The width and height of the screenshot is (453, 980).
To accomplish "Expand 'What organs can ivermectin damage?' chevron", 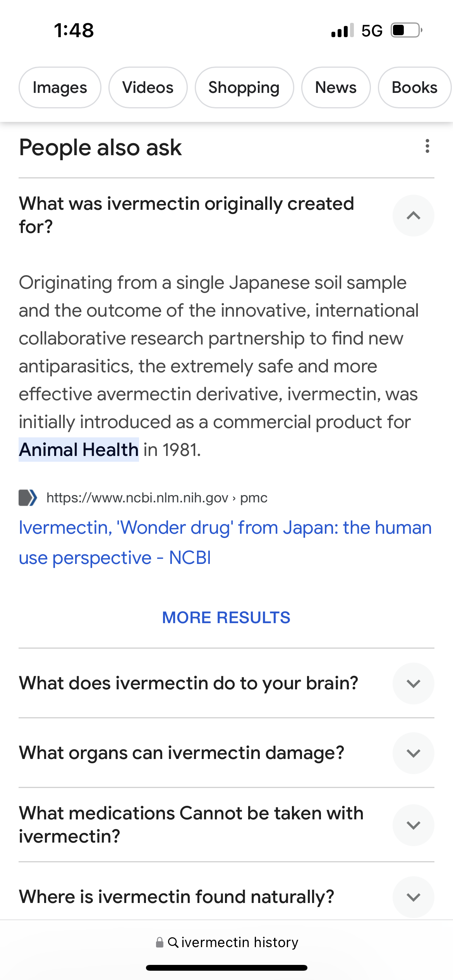I will tap(414, 753).
